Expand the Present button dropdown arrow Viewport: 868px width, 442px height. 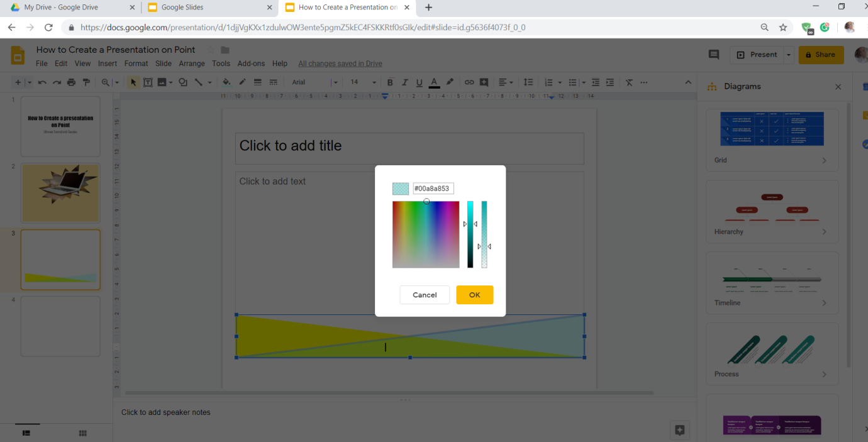point(788,55)
